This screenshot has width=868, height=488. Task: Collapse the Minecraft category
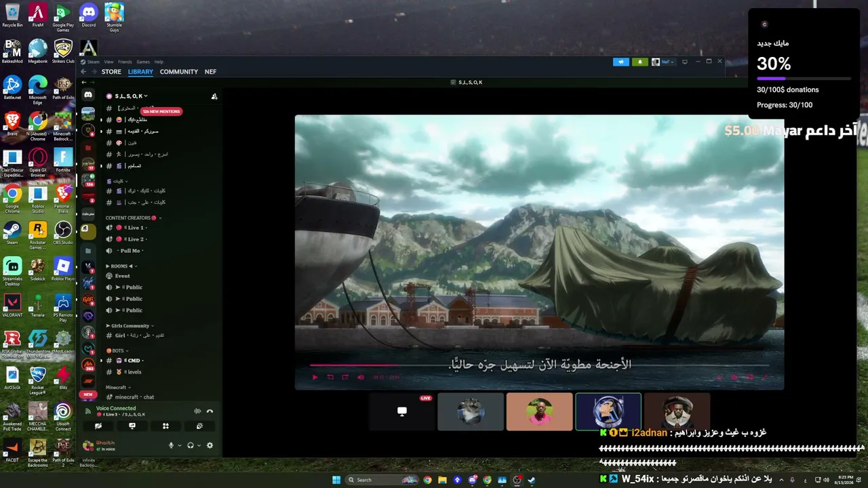pyautogui.click(x=118, y=388)
